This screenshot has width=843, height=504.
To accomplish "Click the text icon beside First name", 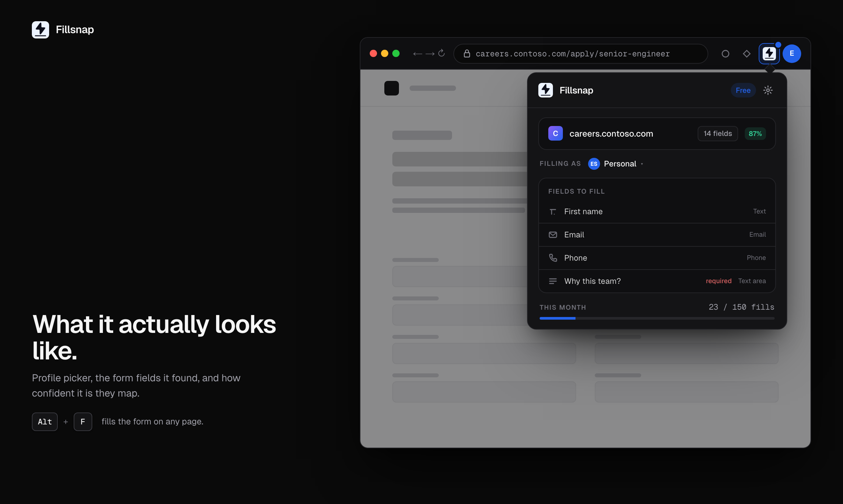I will point(553,212).
